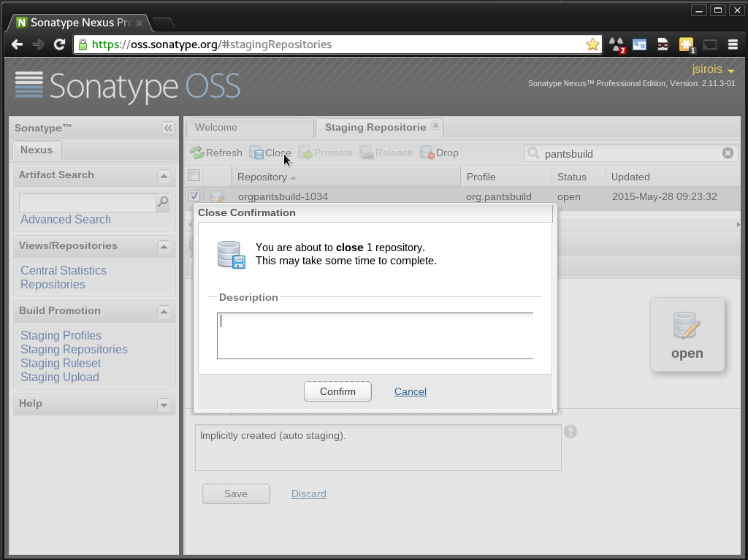Reload the page with browser refresh
Viewport: 748px width, 560px height.
[59, 45]
